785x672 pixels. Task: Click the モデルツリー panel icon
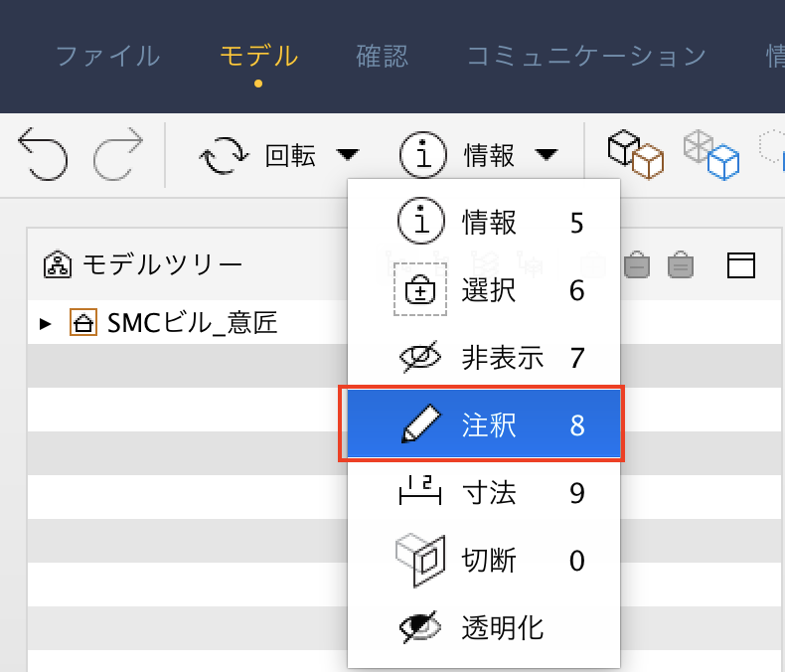click(x=58, y=264)
